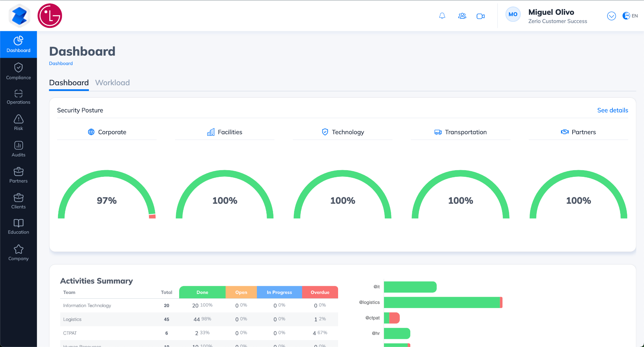The image size is (644, 347).
Task: Click the Dashboard breadcrumb link
Action: click(x=61, y=63)
